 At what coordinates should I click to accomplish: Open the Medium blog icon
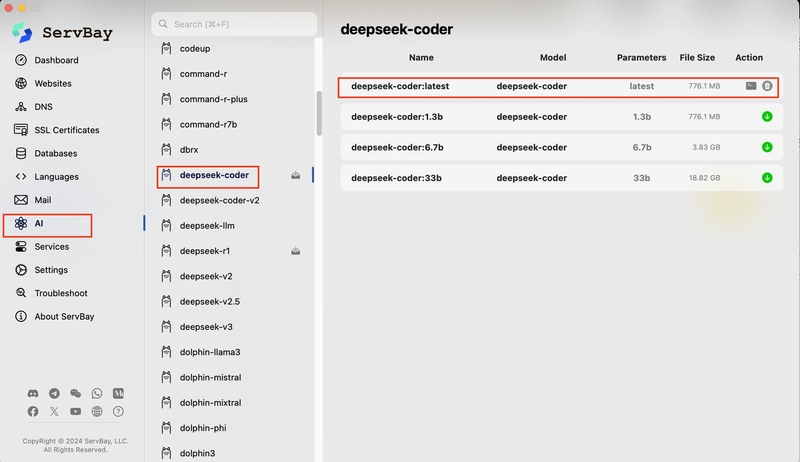coord(118,393)
